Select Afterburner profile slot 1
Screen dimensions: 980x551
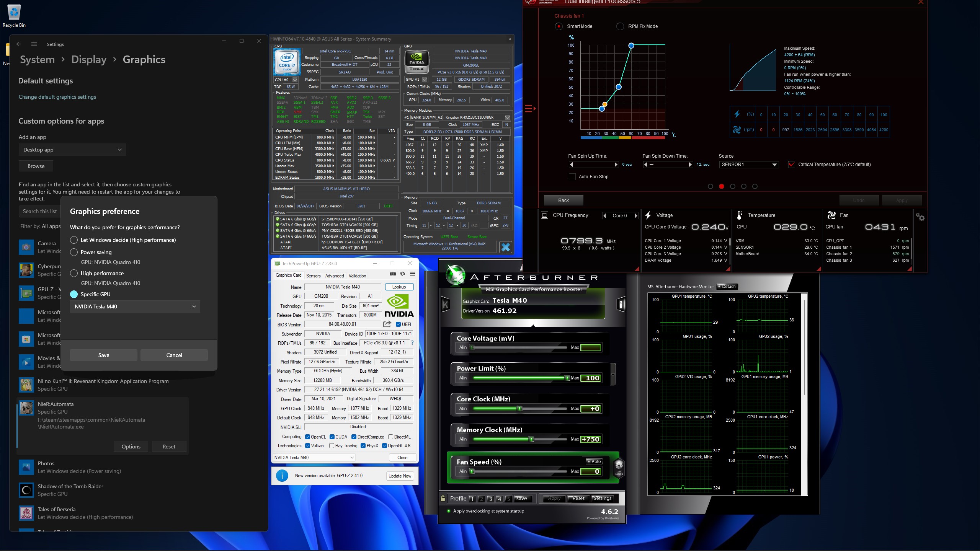472,499
